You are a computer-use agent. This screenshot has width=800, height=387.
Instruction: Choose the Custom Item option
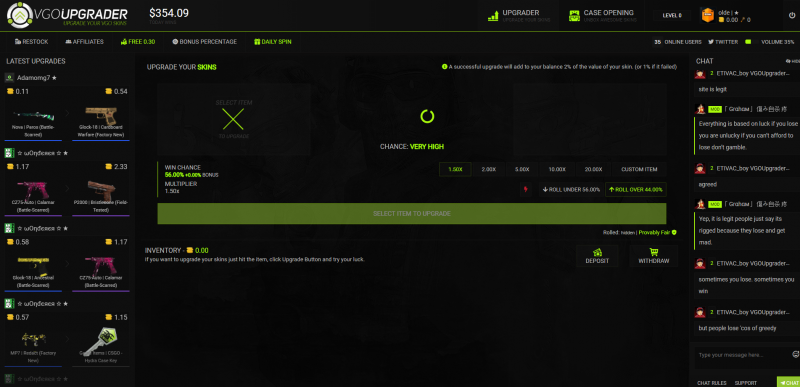point(639,169)
